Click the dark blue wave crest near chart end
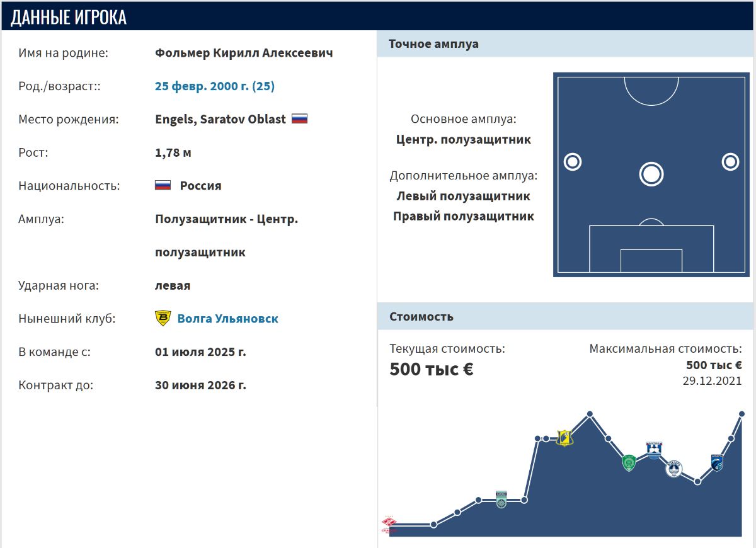Screen dimensions: 756x548 click(x=717, y=463)
